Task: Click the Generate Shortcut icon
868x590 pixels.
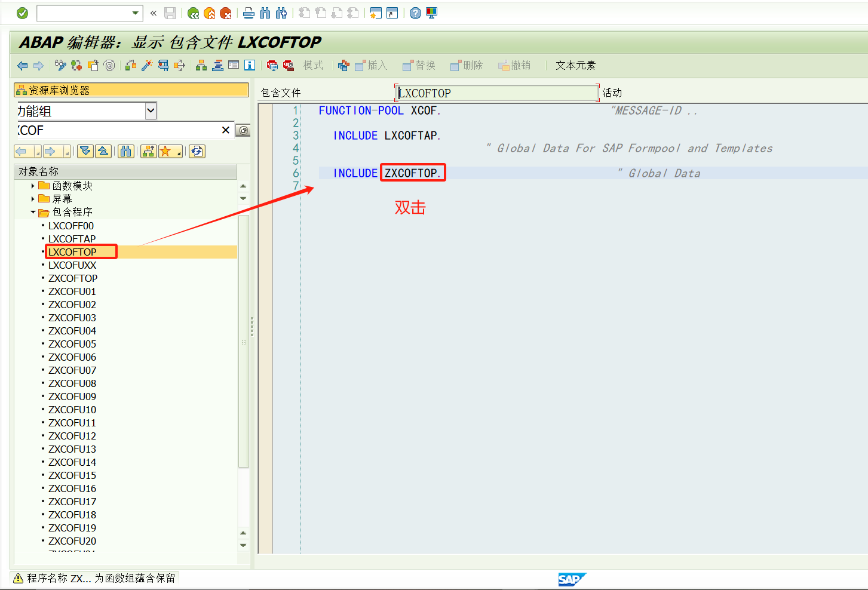Action: pyautogui.click(x=392, y=13)
